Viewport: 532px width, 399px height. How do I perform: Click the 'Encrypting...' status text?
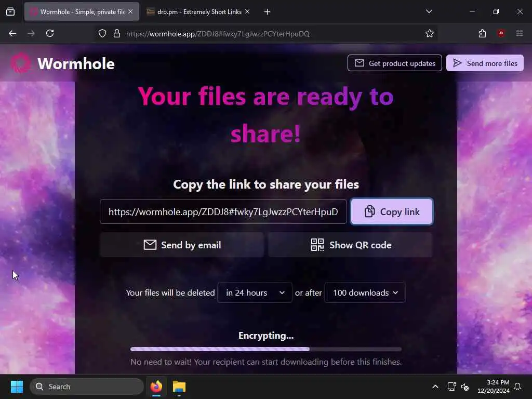266,336
